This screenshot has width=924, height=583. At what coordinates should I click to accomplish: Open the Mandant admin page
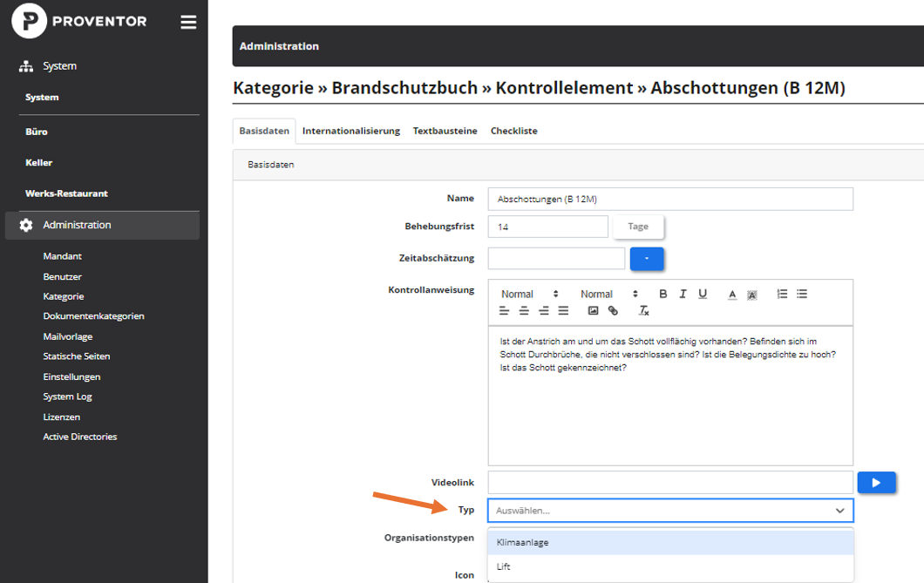click(63, 256)
